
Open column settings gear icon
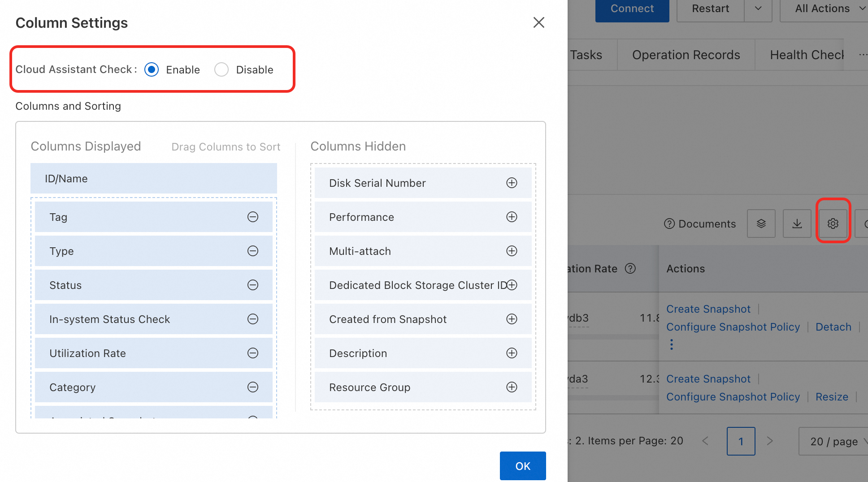pyautogui.click(x=833, y=224)
